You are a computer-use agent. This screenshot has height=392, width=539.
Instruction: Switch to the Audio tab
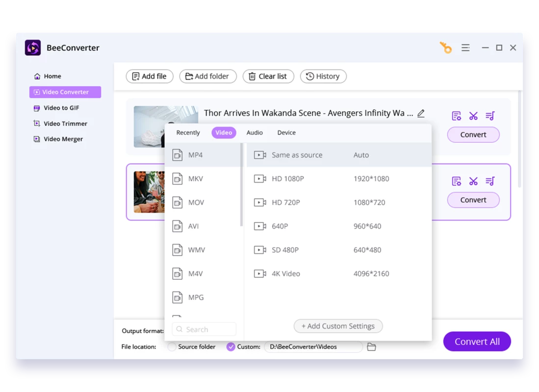click(x=255, y=133)
